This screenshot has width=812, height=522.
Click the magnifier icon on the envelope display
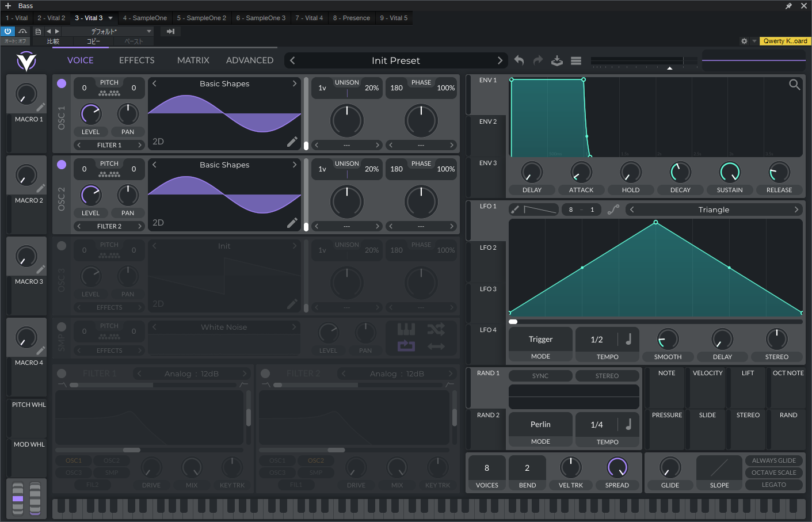tap(795, 85)
